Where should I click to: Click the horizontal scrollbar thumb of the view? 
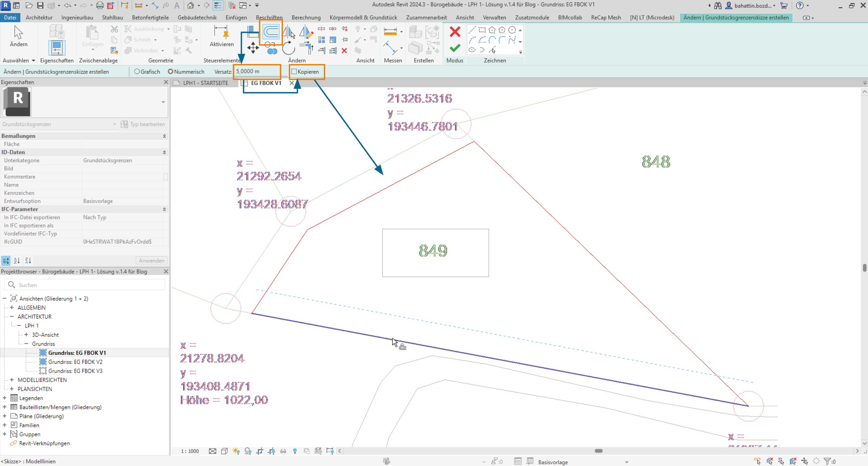(599, 451)
